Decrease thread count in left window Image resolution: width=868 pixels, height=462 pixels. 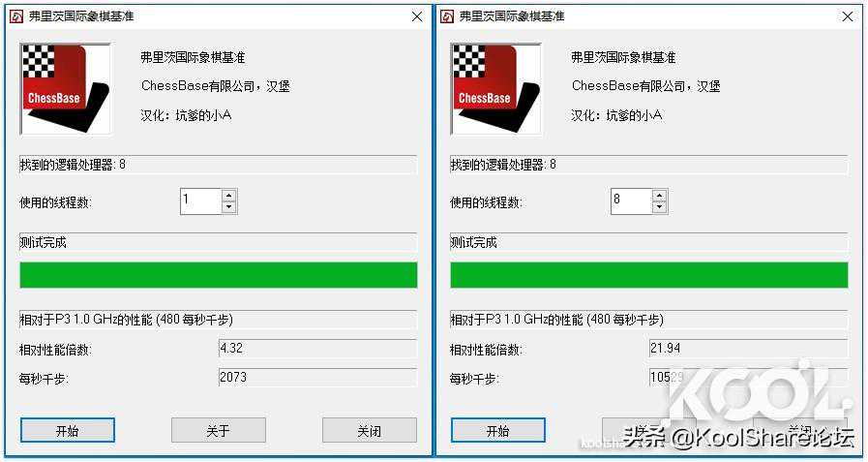tap(229, 207)
